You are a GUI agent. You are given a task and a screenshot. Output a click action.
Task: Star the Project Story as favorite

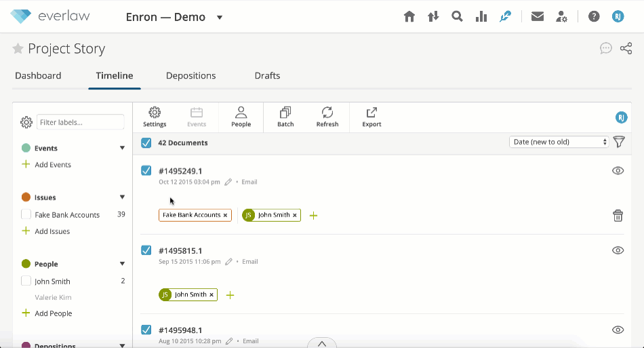18,48
